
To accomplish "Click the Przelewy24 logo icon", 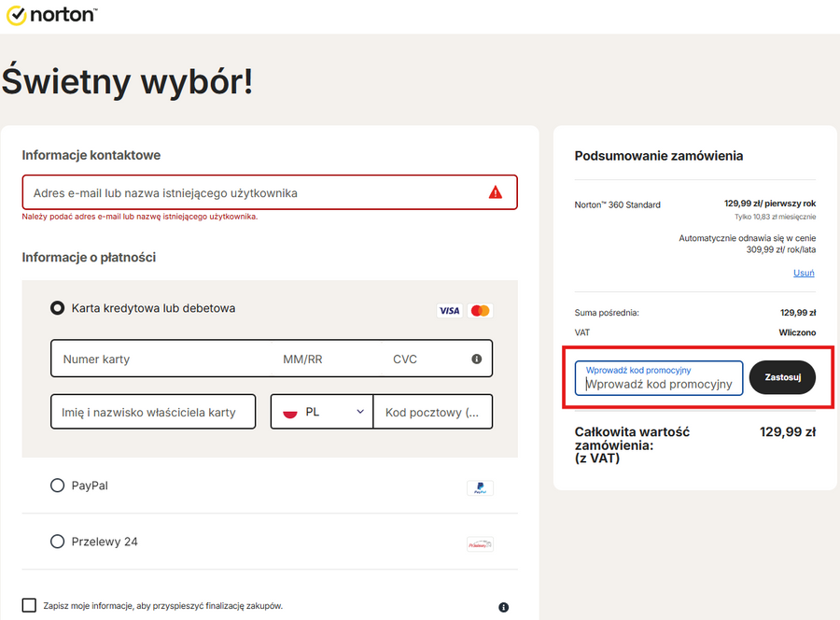I will click(x=480, y=543).
